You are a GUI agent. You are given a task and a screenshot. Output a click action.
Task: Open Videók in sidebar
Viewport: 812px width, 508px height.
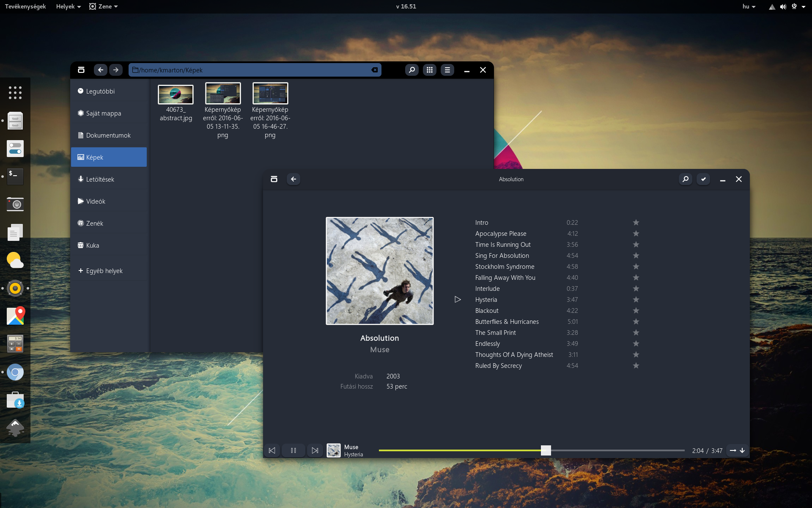click(109, 202)
